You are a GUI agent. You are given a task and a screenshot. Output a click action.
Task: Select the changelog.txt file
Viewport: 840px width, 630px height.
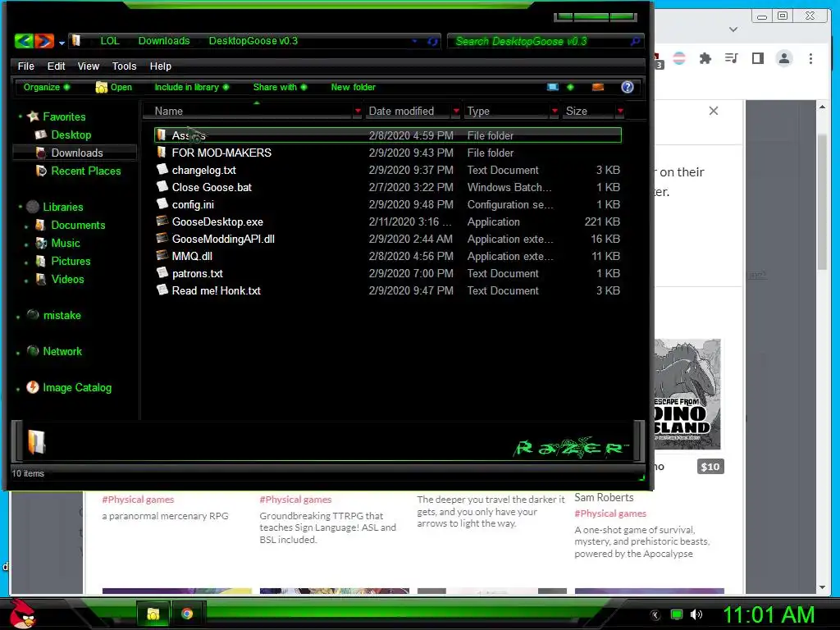pos(388,170)
